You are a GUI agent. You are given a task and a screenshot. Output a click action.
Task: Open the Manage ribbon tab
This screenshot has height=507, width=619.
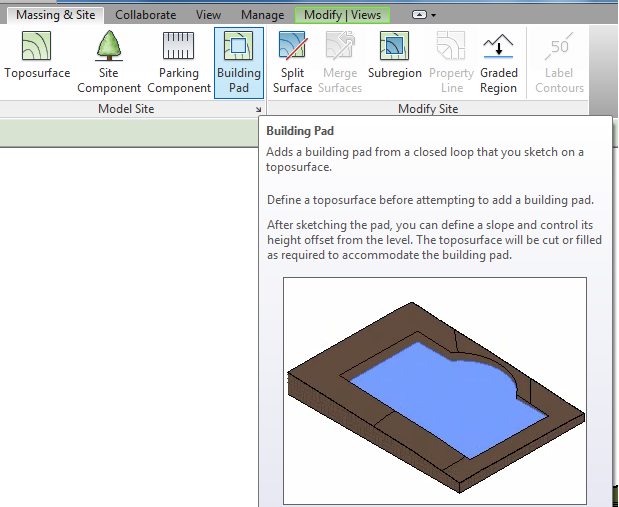coord(262,15)
